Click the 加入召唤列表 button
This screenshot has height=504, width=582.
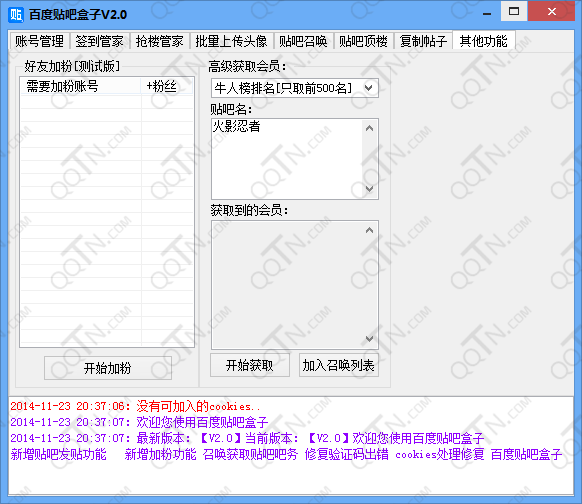pos(339,366)
